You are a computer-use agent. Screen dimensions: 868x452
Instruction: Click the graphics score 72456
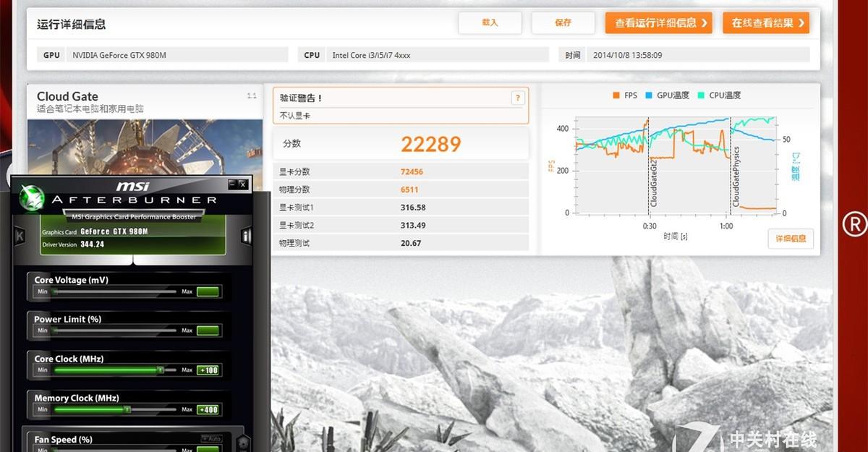tap(412, 172)
